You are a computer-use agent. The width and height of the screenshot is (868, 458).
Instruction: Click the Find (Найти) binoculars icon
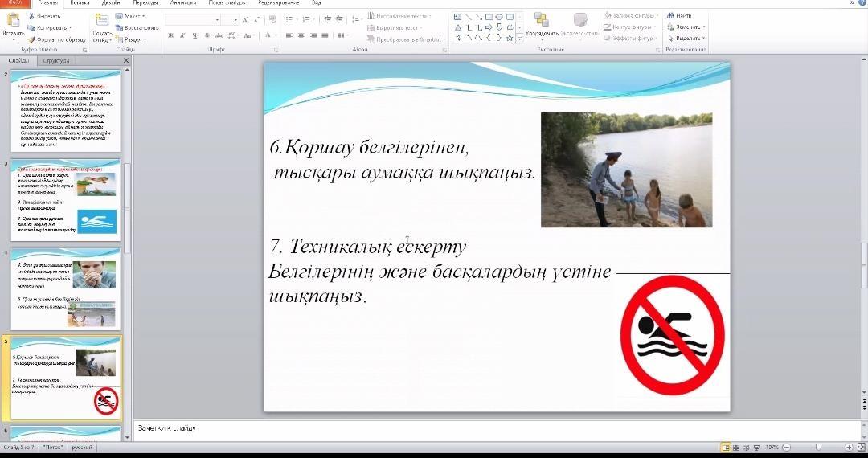pyautogui.click(x=669, y=15)
